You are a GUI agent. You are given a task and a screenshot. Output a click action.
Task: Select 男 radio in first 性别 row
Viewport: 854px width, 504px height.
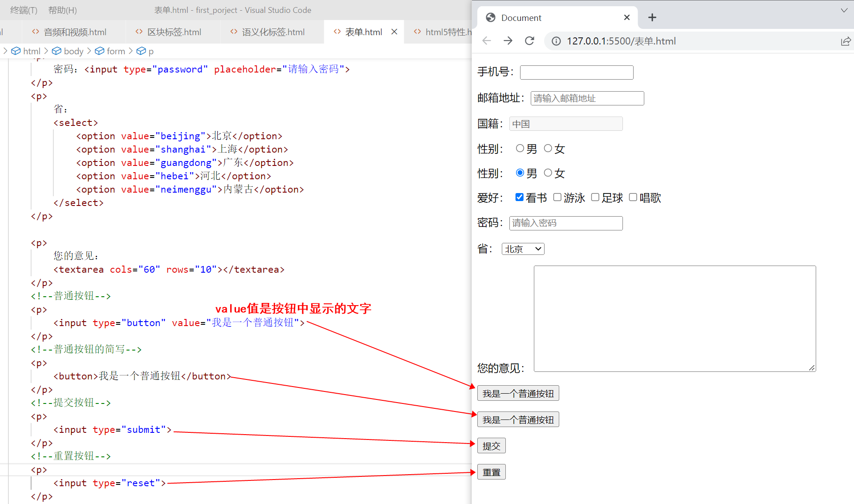click(x=520, y=148)
